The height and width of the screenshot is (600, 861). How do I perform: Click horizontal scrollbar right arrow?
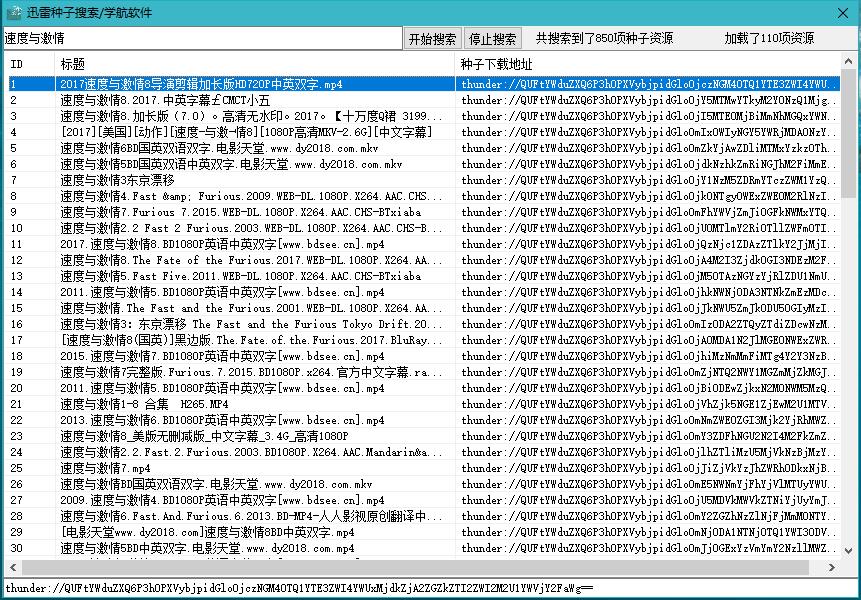(x=833, y=566)
